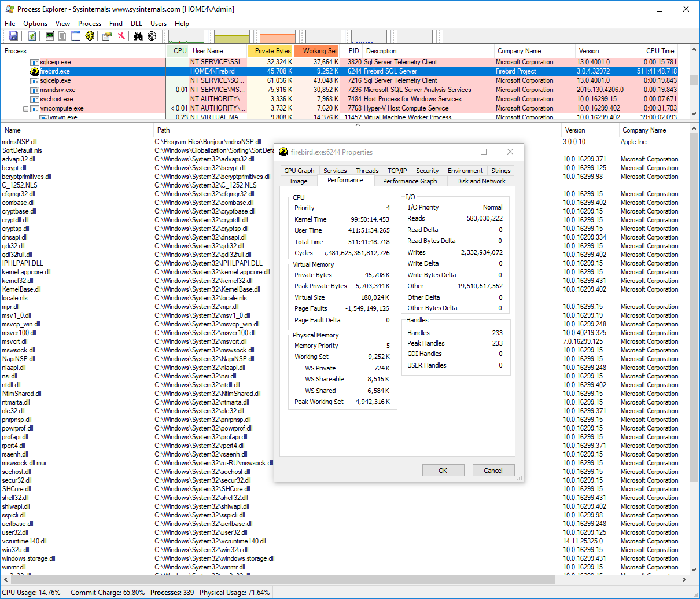Sort DLL list by Name column header
The image size is (700, 599).
[x=77, y=130]
